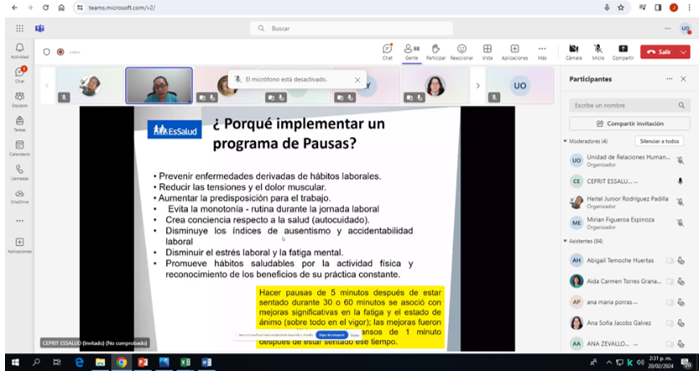Open Calendario in the left sidebar

20,148
